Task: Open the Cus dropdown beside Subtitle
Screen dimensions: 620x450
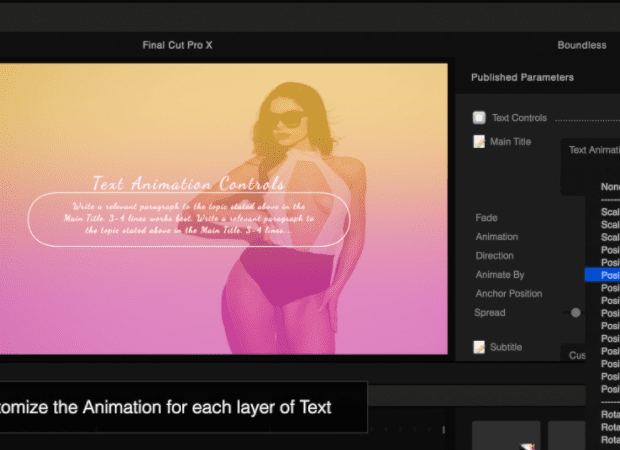Action: pos(573,354)
